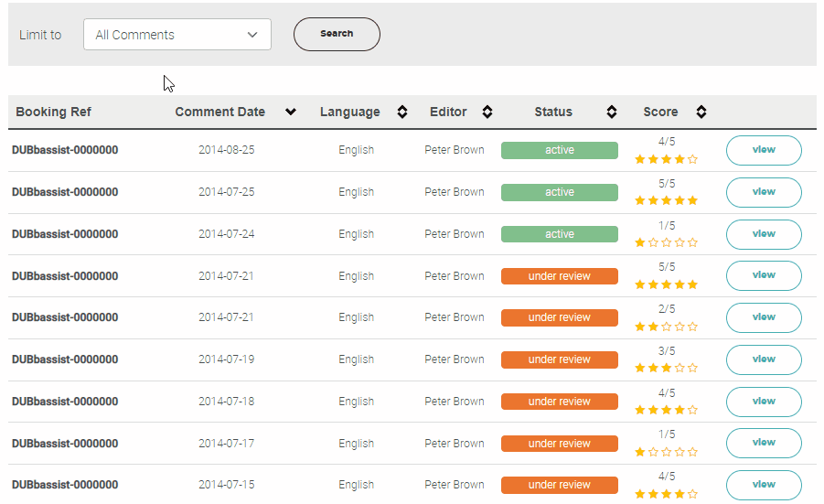Image resolution: width=824 pixels, height=504 pixels.
Task: Click booking ref of 2014-07-18 row
Action: 65,402
